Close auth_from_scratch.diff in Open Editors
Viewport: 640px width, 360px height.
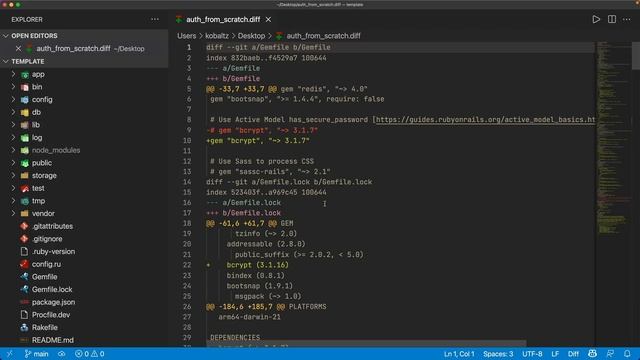click(x=18, y=49)
